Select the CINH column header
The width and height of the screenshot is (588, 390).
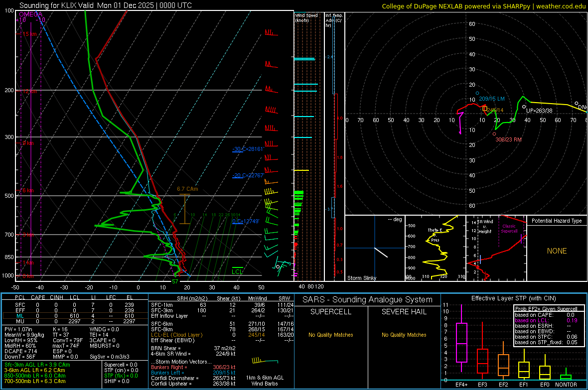(x=56, y=297)
